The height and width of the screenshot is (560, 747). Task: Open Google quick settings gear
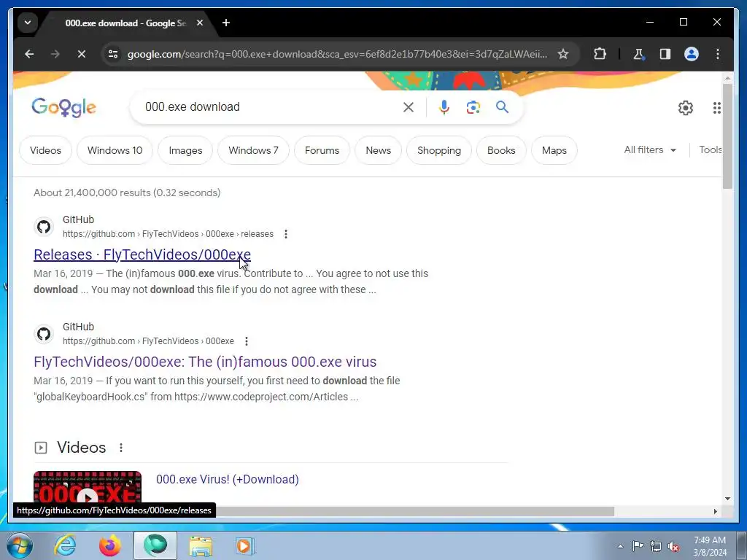(x=686, y=108)
